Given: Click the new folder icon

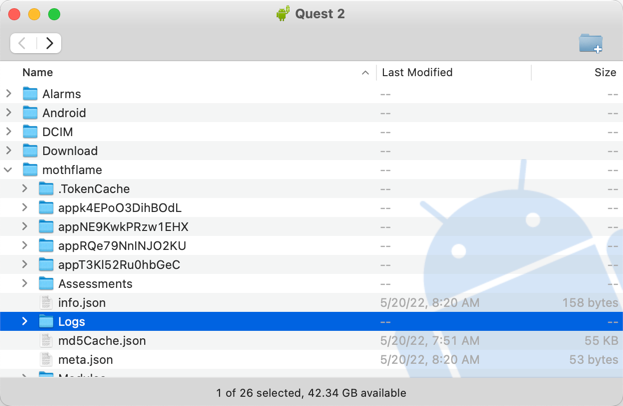Looking at the screenshot, I should pos(591,43).
